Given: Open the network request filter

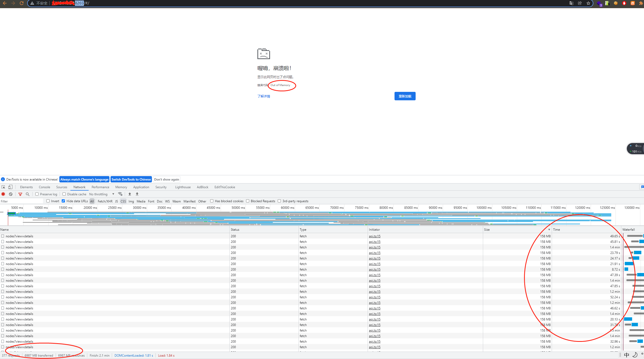Looking at the screenshot, I should (x=20, y=194).
